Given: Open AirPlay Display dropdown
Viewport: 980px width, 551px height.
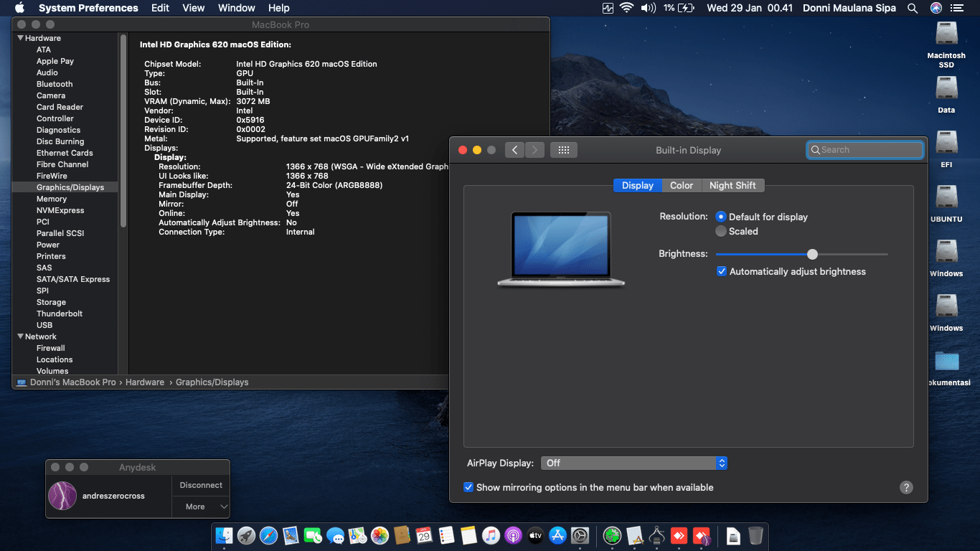Looking at the screenshot, I should pyautogui.click(x=634, y=463).
